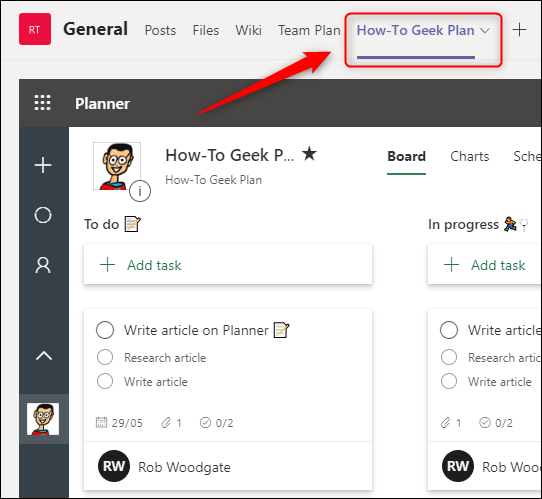Viewport: 542px width, 499px height.
Task: Click the RT team avatar
Action: (x=35, y=29)
